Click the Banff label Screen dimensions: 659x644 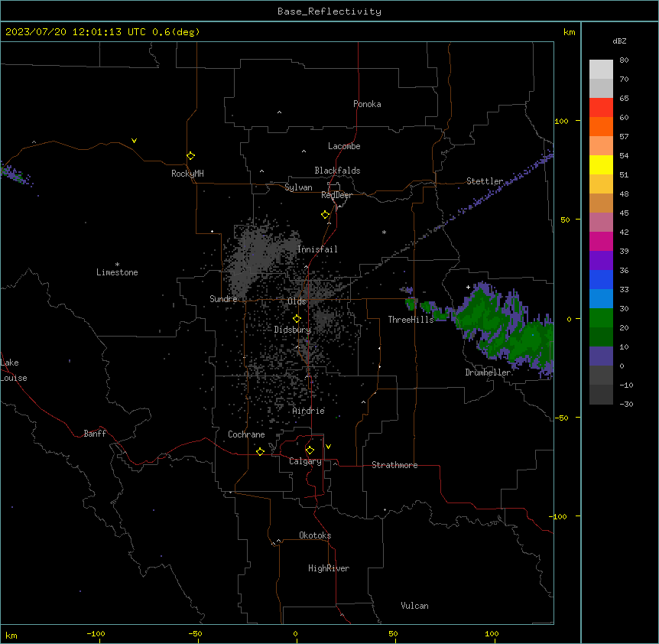[95, 434]
